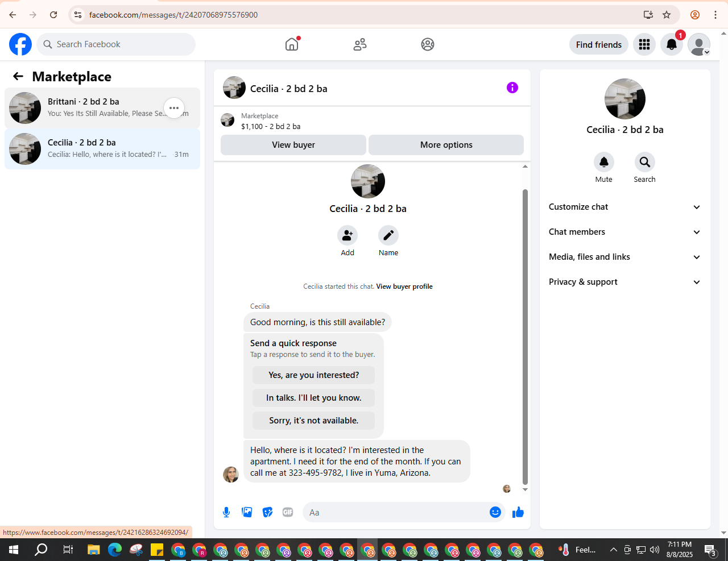Open Chrome three-dot menu
The height and width of the screenshot is (561, 728).
tap(715, 15)
